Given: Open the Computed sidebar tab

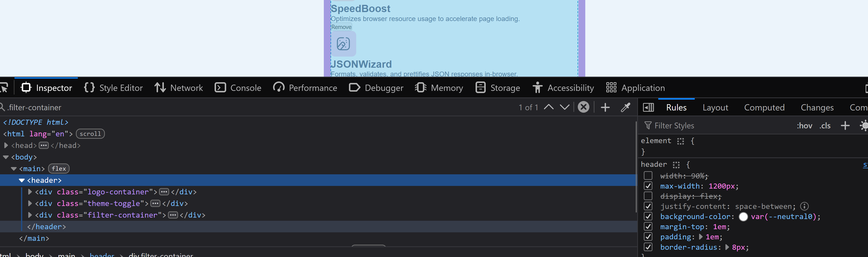Looking at the screenshot, I should (764, 107).
